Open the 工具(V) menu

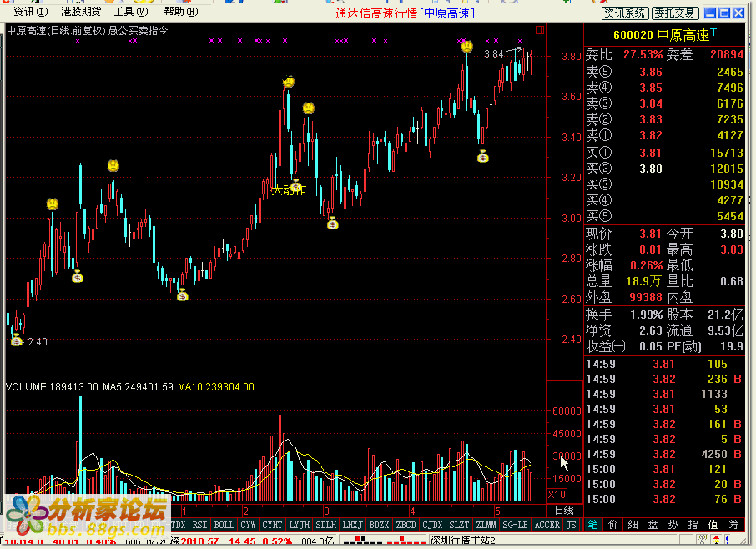[x=131, y=12]
